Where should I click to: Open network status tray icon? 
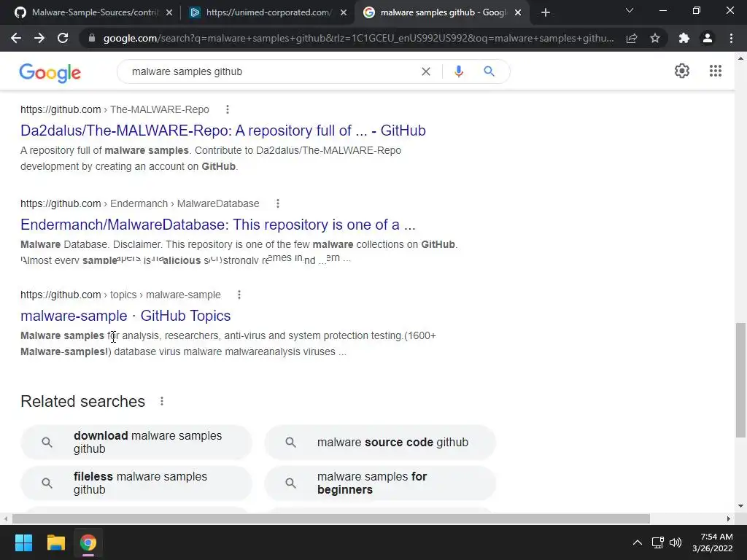658,542
